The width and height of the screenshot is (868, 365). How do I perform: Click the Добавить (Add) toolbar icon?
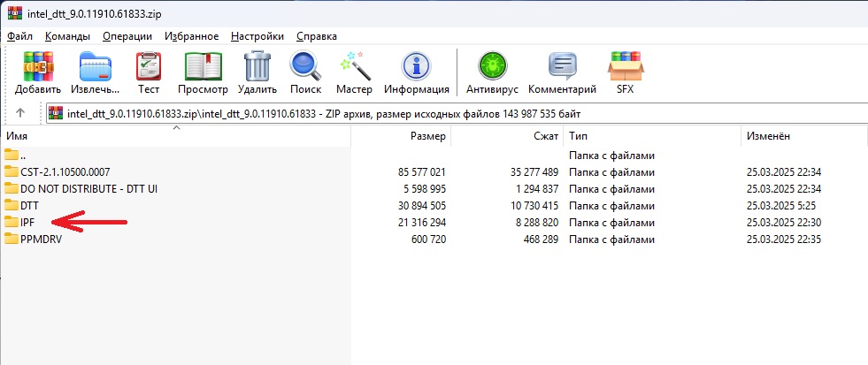tap(38, 72)
